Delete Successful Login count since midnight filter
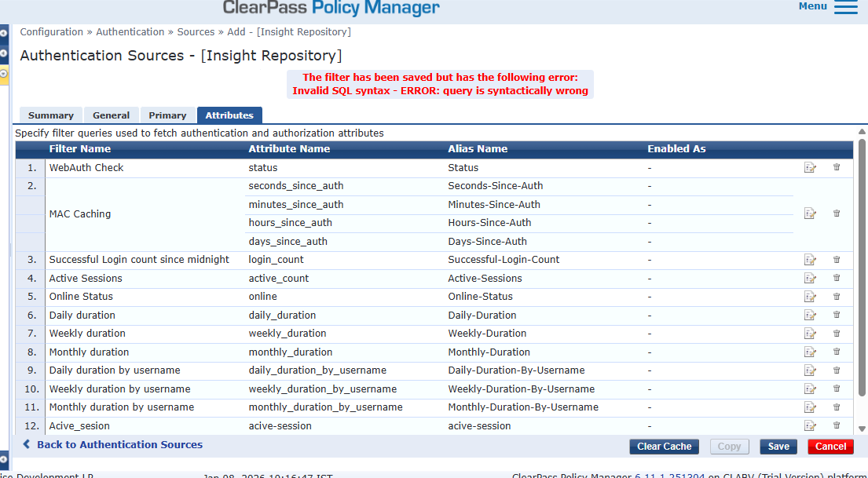This screenshot has height=478, width=868. pyautogui.click(x=837, y=259)
